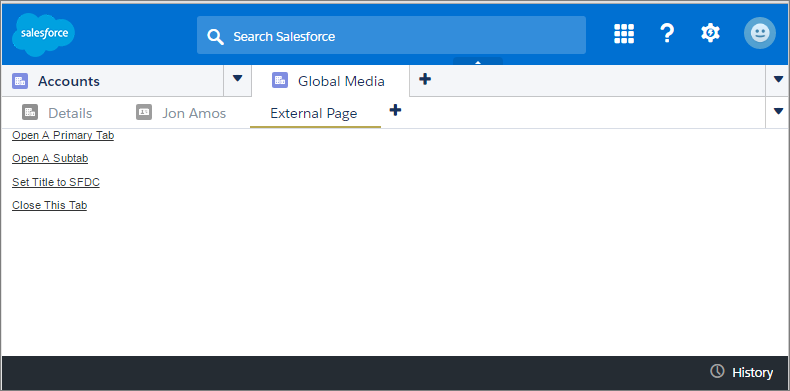Viewport: 790px width, 391px height.
Task: Add a new primary tab
Action: point(425,79)
